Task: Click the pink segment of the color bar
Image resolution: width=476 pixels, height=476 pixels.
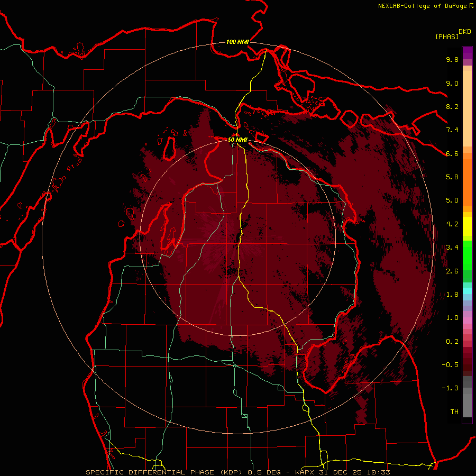Action: (467, 321)
